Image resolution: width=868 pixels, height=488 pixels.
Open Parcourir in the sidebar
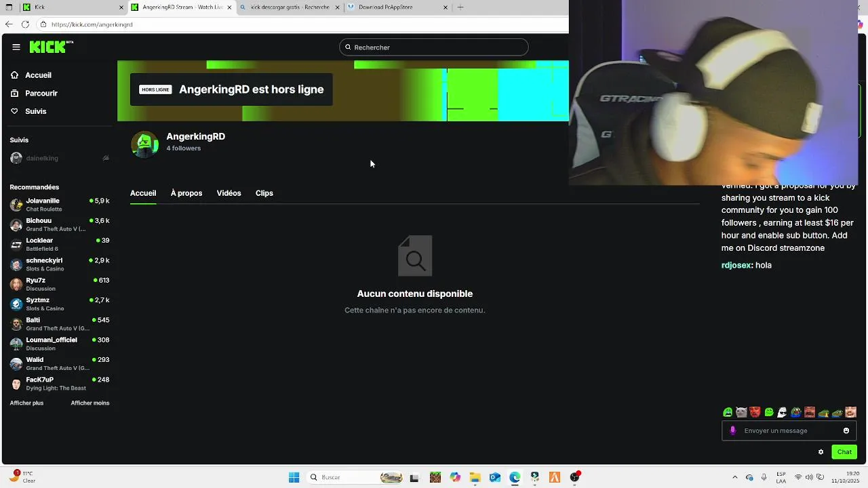click(41, 94)
